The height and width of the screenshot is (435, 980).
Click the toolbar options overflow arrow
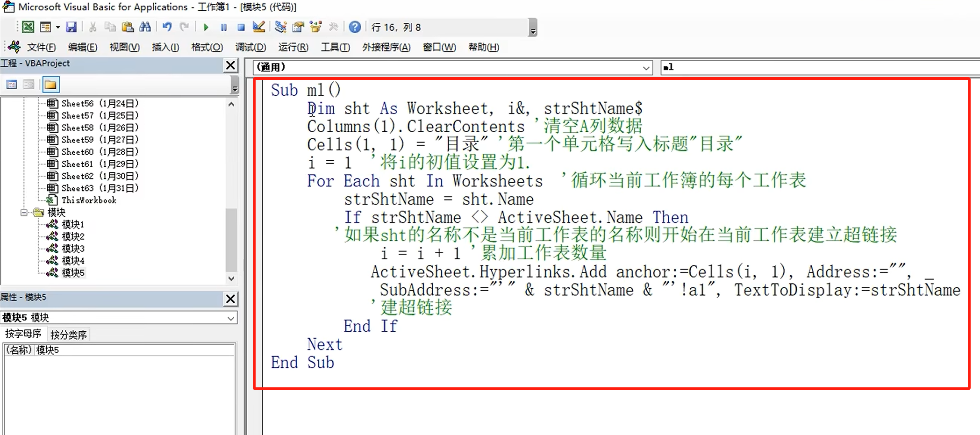pos(533,28)
